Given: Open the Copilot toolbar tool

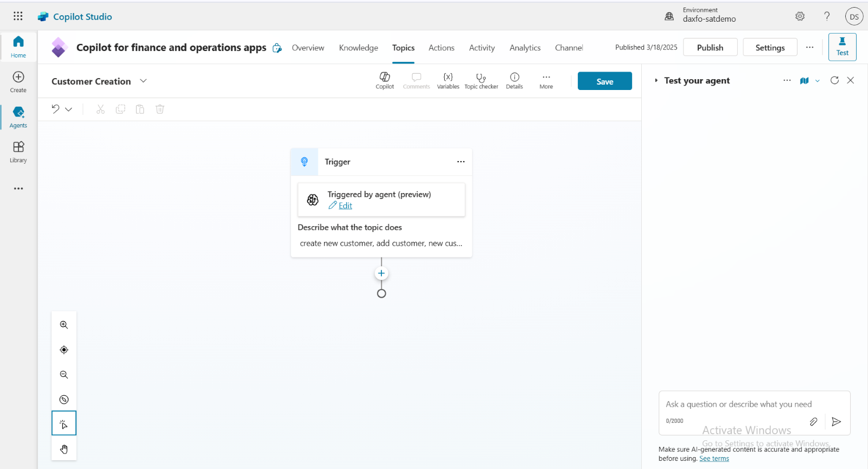Looking at the screenshot, I should coord(385,80).
